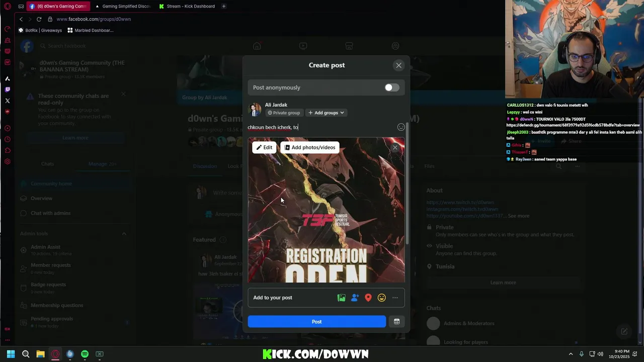The image size is (644, 362).
Task: Open History clock icon in sidebar
Action: coord(8,139)
